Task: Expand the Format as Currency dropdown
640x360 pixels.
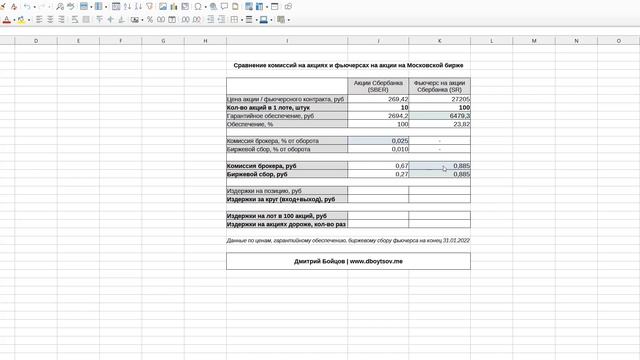Action: pyautogui.click(x=142, y=20)
